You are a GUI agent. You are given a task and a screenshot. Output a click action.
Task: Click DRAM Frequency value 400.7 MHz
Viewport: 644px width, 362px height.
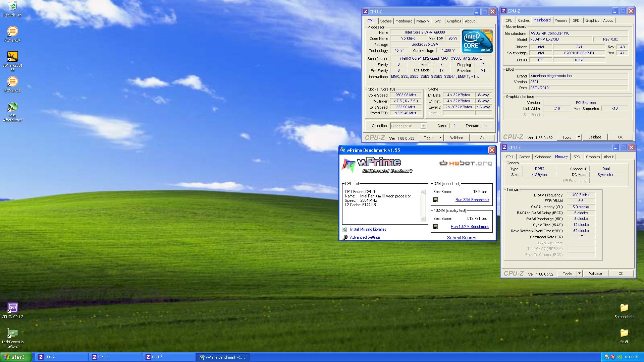pos(581,195)
